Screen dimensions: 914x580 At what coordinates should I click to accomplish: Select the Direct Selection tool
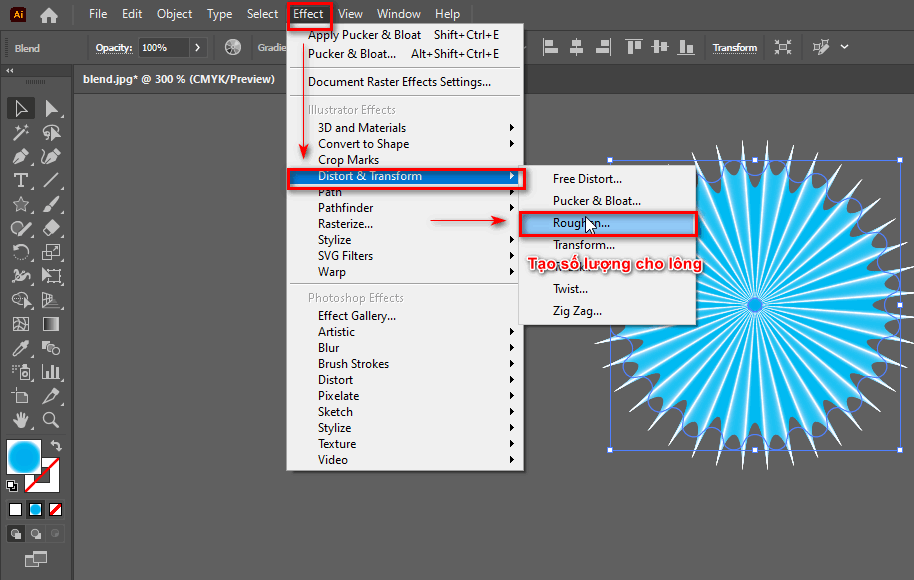[51, 108]
